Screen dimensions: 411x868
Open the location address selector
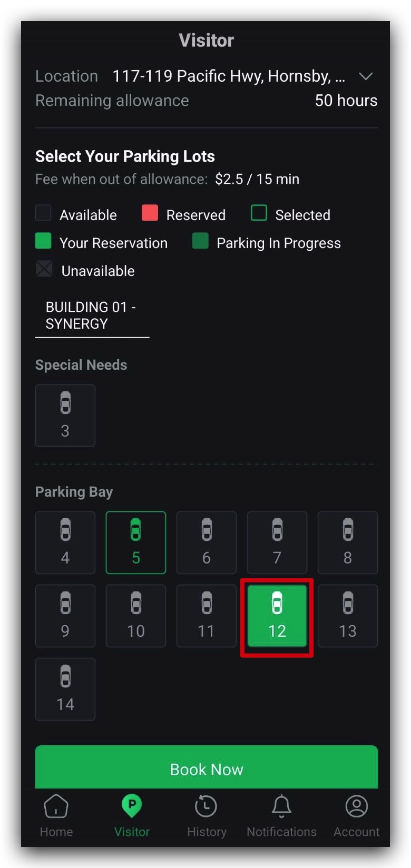point(229,76)
